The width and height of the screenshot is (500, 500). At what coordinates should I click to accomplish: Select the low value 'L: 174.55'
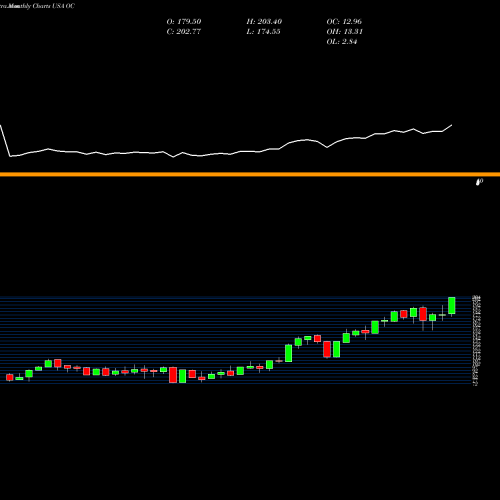[263, 32]
